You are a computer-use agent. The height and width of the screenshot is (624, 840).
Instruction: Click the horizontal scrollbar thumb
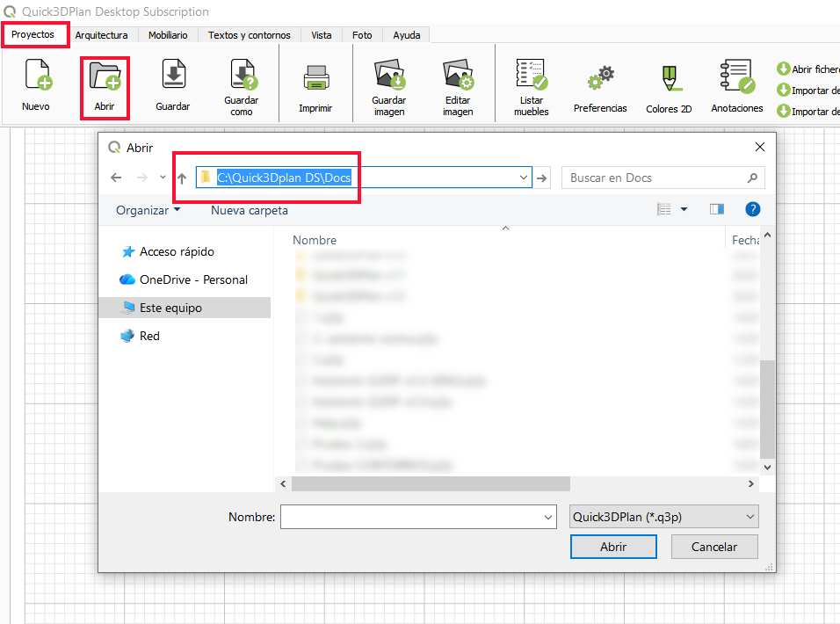click(x=431, y=483)
